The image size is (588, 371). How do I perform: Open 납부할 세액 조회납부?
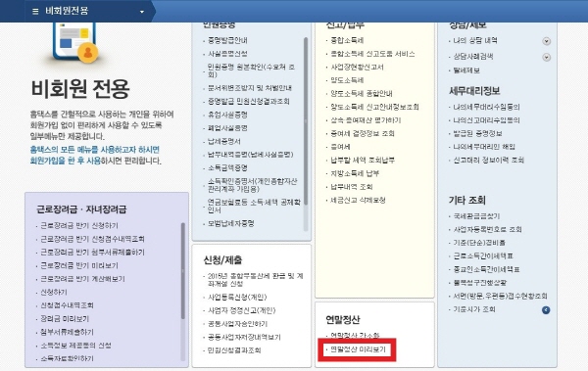tap(363, 160)
